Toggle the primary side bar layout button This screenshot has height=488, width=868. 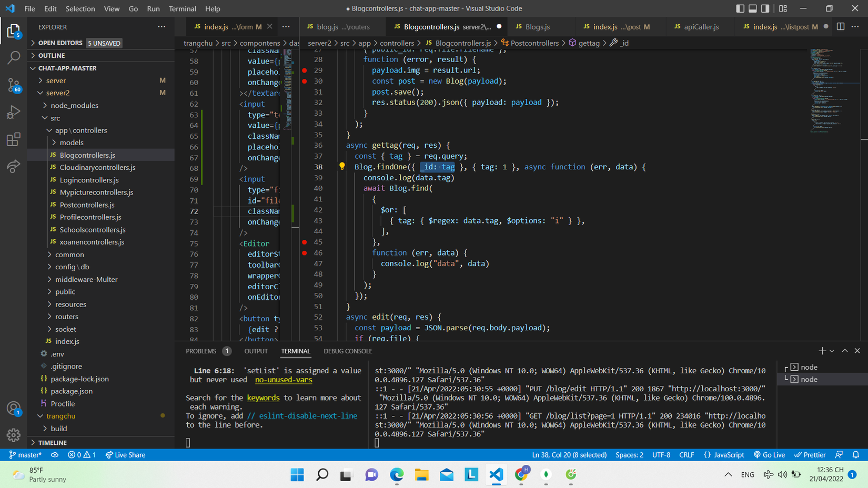[740, 8]
